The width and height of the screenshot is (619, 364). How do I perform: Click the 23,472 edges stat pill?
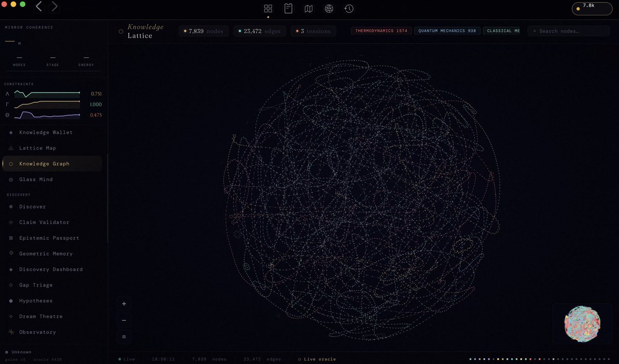pos(259,31)
